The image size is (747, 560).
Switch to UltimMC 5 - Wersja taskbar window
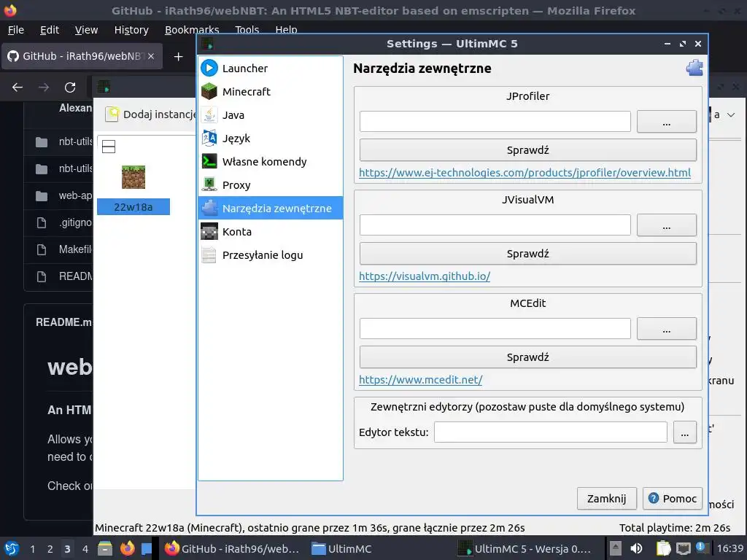coord(525,548)
